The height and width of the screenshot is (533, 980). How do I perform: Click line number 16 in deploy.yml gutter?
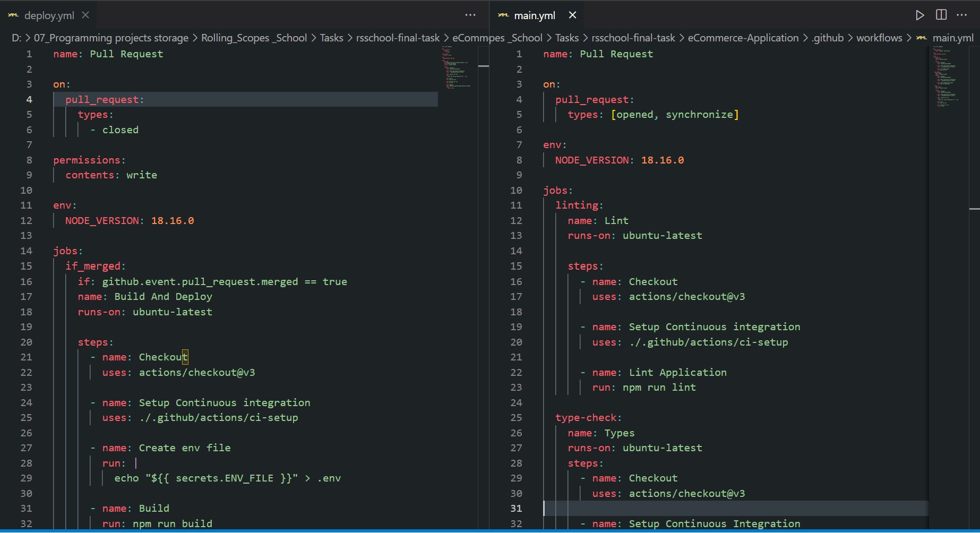[26, 281]
